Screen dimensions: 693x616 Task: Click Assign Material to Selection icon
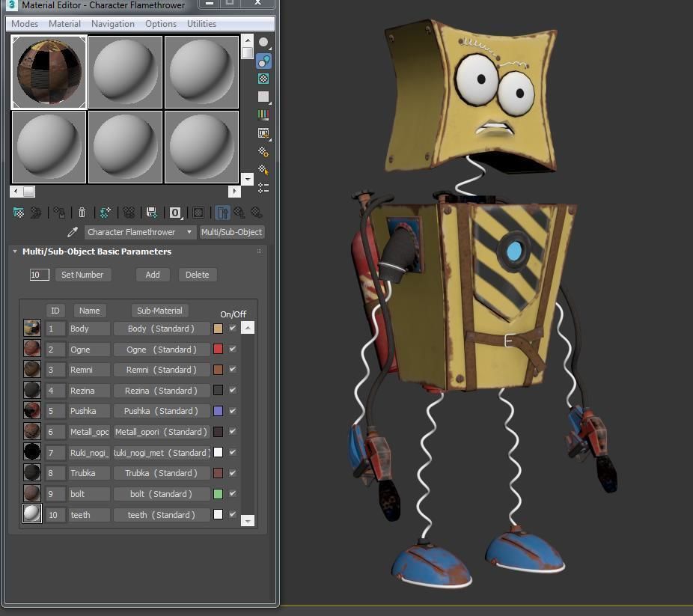59,213
